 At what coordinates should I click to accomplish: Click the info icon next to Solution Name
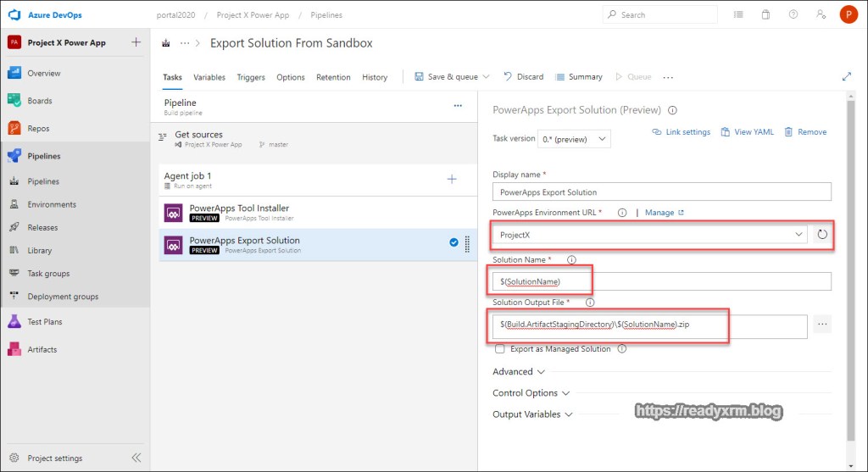click(570, 260)
